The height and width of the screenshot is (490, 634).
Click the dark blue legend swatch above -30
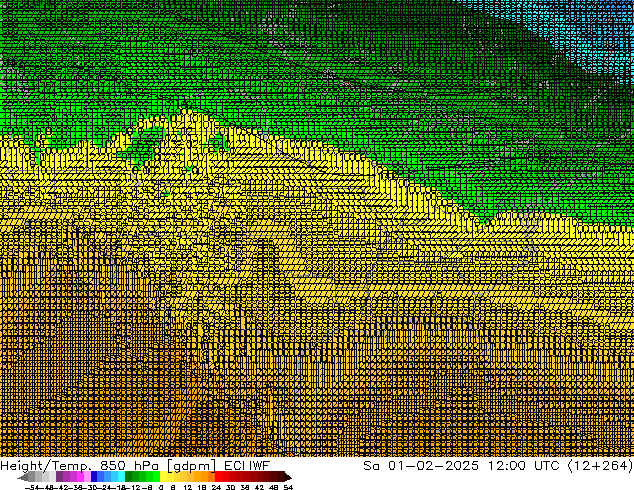(x=94, y=476)
